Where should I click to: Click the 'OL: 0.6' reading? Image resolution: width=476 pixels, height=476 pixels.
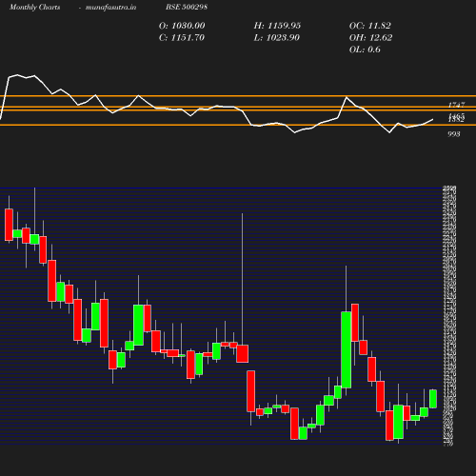[x=365, y=50]
